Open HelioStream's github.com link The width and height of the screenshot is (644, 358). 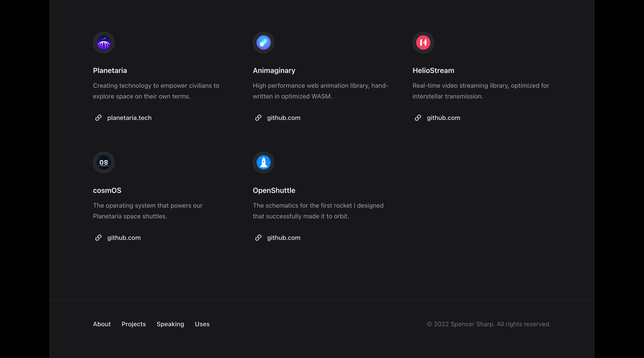tap(443, 118)
